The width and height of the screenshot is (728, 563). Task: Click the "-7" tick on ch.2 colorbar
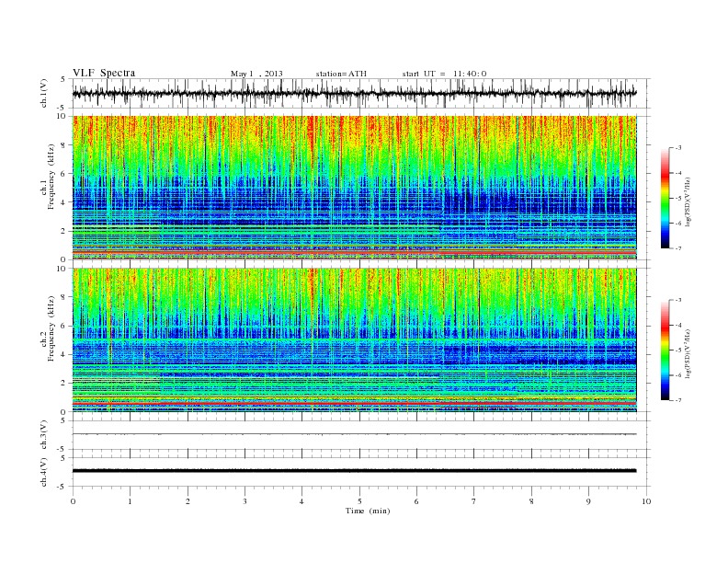(x=678, y=400)
